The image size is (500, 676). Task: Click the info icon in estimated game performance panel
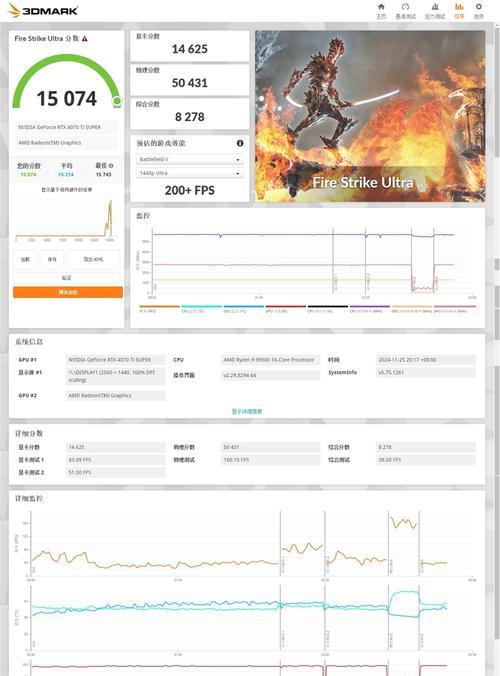tap(240, 143)
